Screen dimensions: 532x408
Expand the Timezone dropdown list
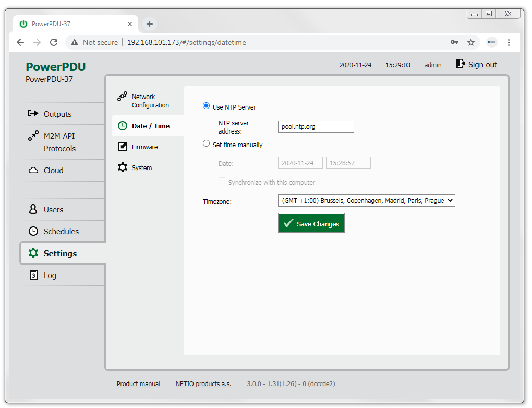366,200
